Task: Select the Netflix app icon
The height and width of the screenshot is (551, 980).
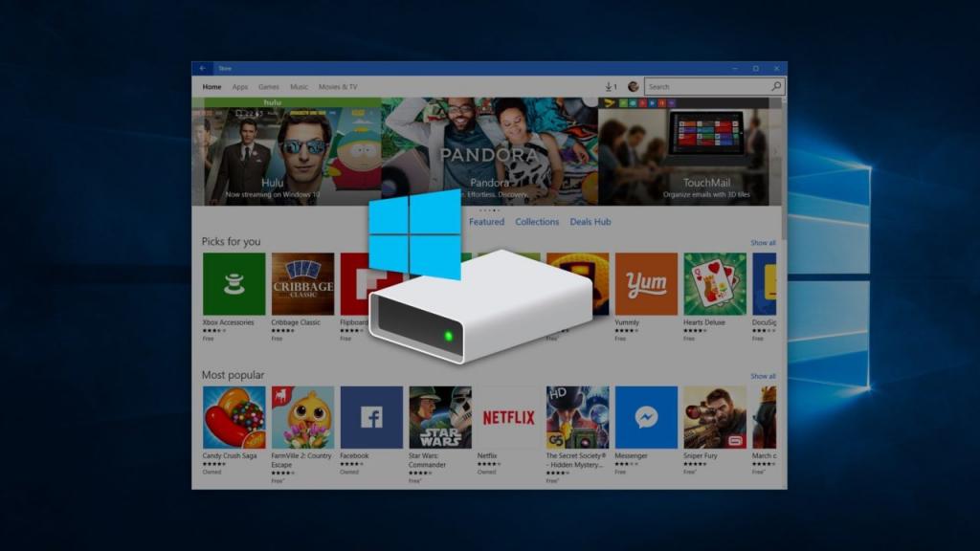Action: click(x=509, y=418)
